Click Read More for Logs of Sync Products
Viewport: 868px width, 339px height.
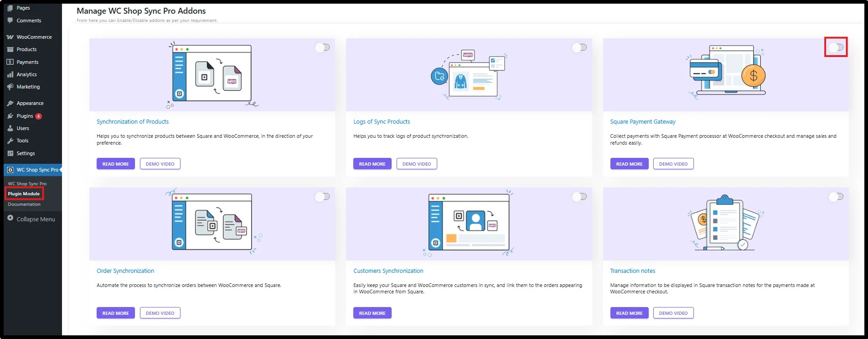372,164
